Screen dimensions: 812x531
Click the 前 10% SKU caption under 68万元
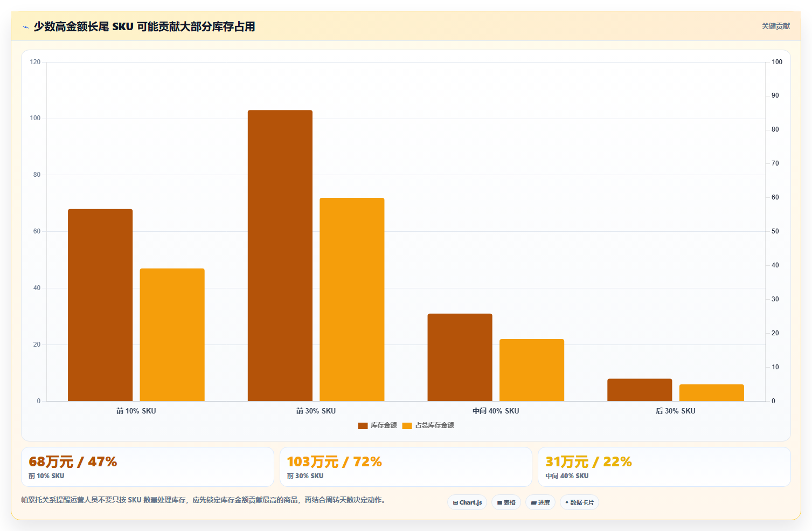(x=46, y=476)
